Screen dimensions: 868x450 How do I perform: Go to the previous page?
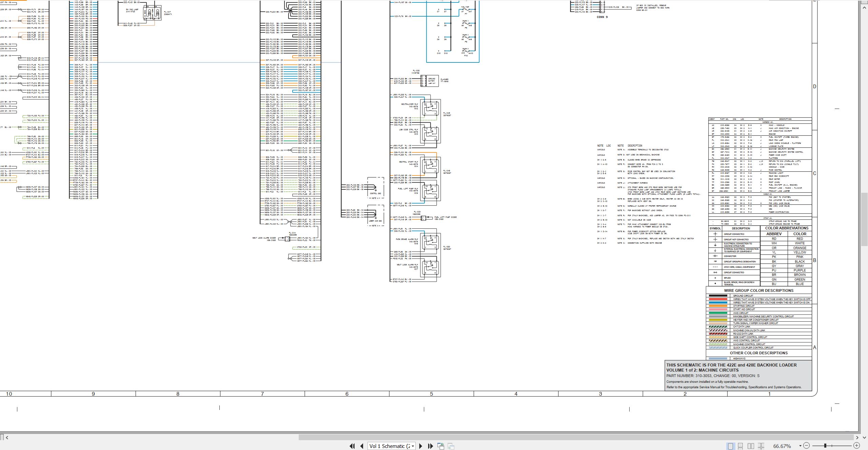click(x=361, y=446)
